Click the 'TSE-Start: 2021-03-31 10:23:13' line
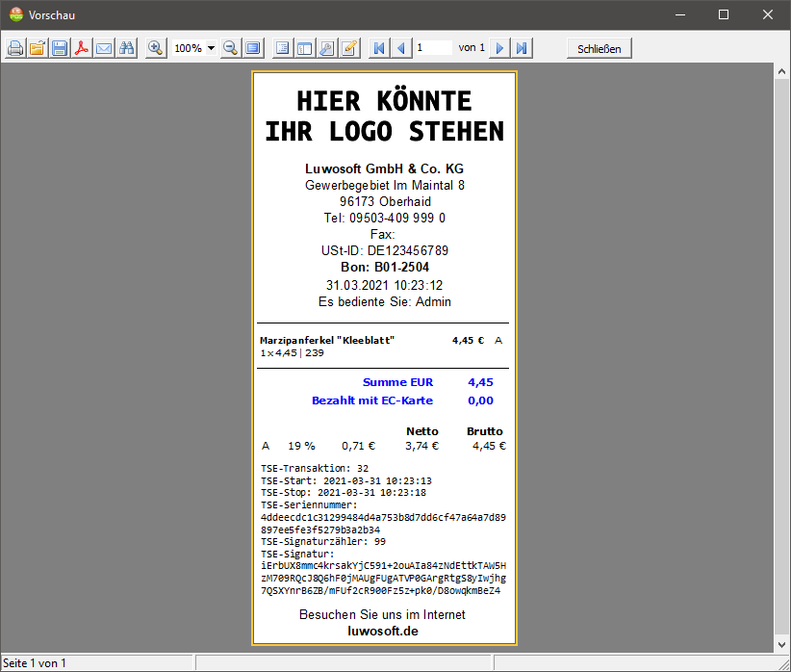Viewport: 791px width, 672px height. [x=346, y=480]
